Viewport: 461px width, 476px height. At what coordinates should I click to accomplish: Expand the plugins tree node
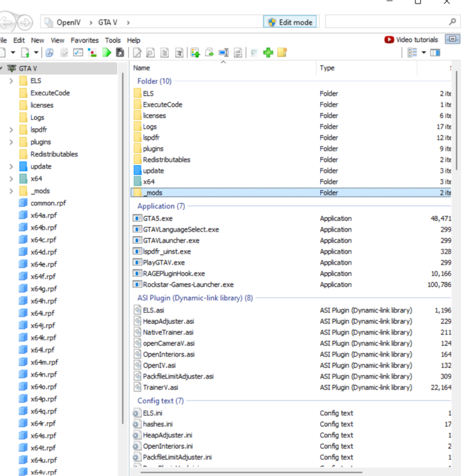click(11, 142)
